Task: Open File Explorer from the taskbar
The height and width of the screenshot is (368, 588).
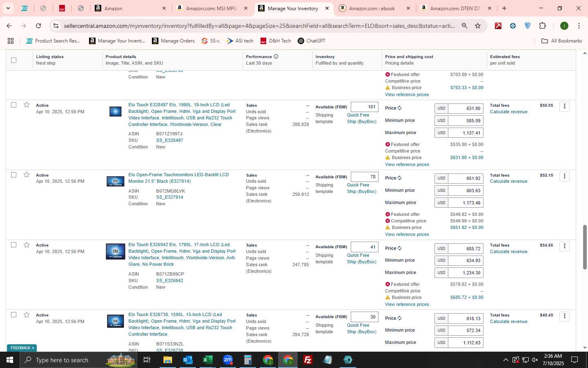Action: pyautogui.click(x=167, y=360)
